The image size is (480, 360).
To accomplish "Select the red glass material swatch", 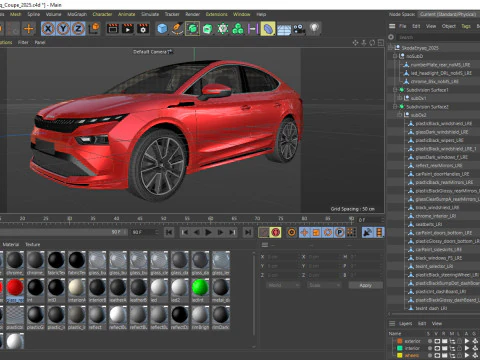I will point(15,287).
